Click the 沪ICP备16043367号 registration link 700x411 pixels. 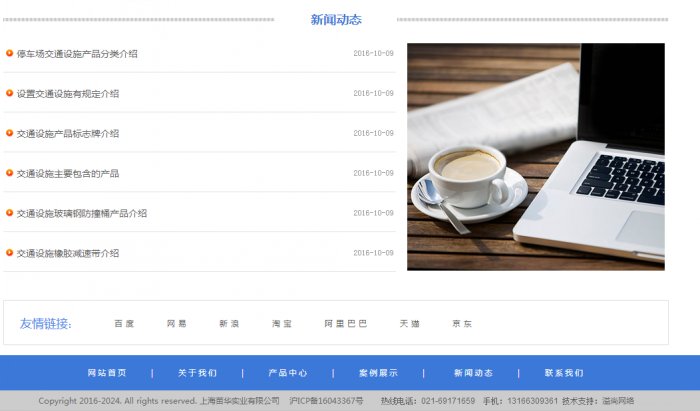click(326, 401)
